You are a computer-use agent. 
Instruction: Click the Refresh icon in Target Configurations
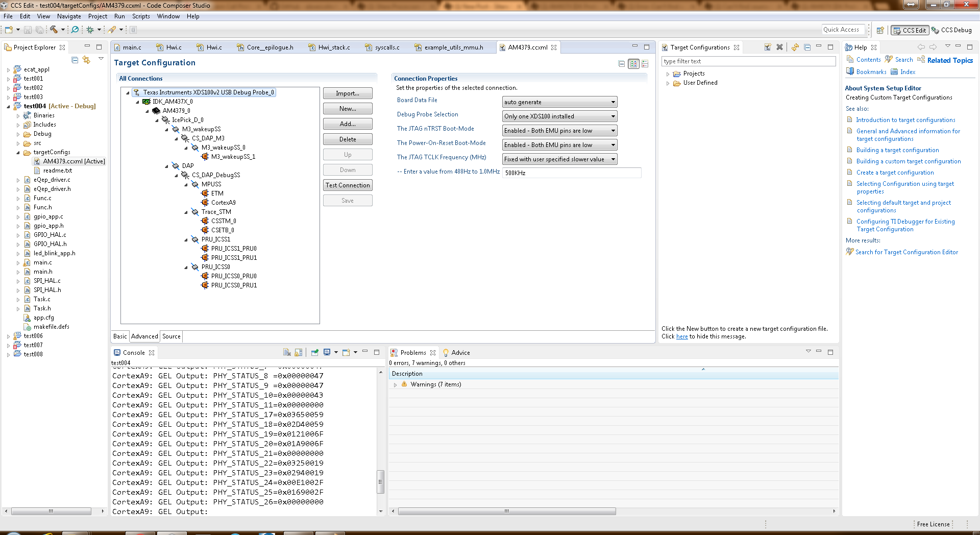(795, 47)
